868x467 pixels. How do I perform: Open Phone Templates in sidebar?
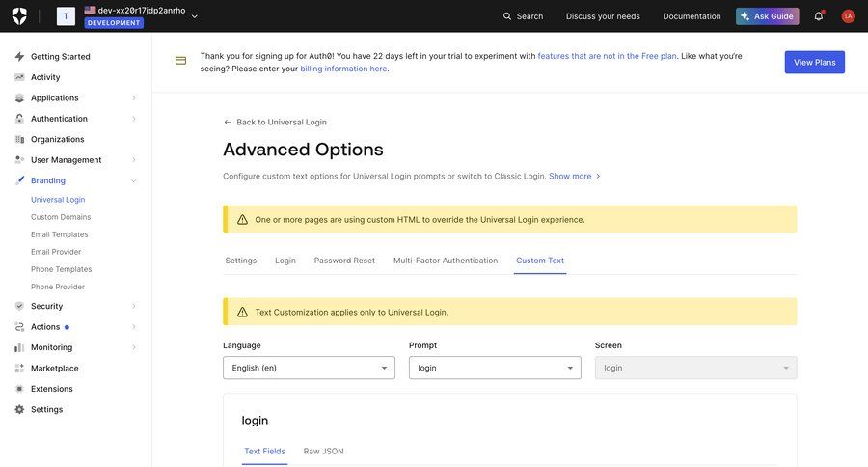point(62,269)
